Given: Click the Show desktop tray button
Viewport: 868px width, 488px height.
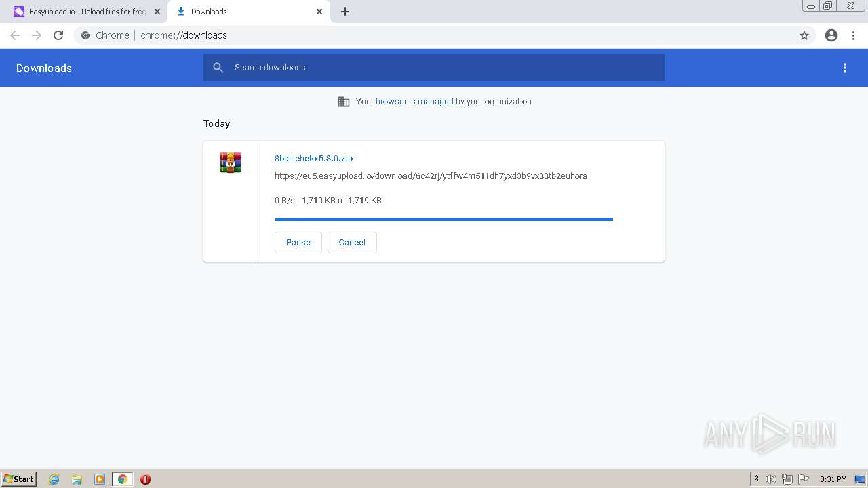Looking at the screenshot, I should (x=861, y=479).
